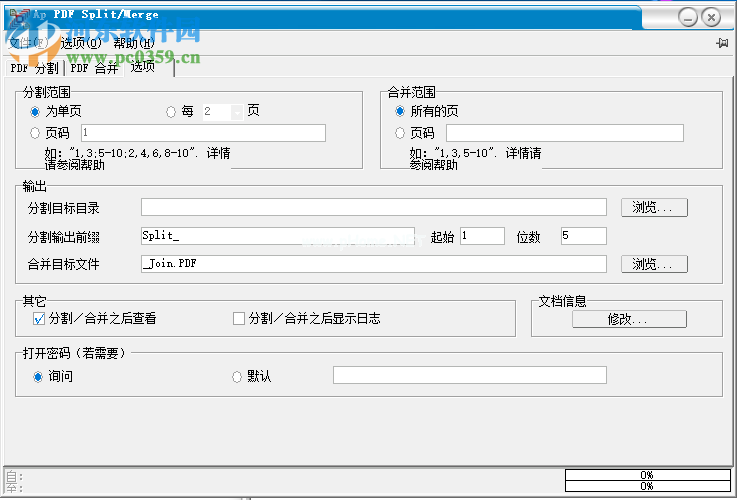737x500 pixels.
Task: Switch to the PDF 分割 tab
Action: pyautogui.click(x=34, y=68)
